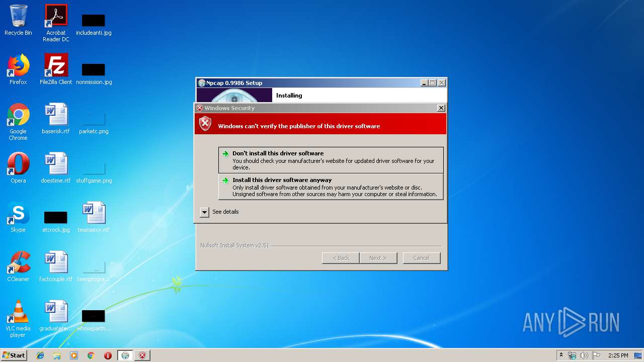This screenshot has width=644, height=362.
Task: Click Opera icon in taskbar
Action: tap(108, 355)
